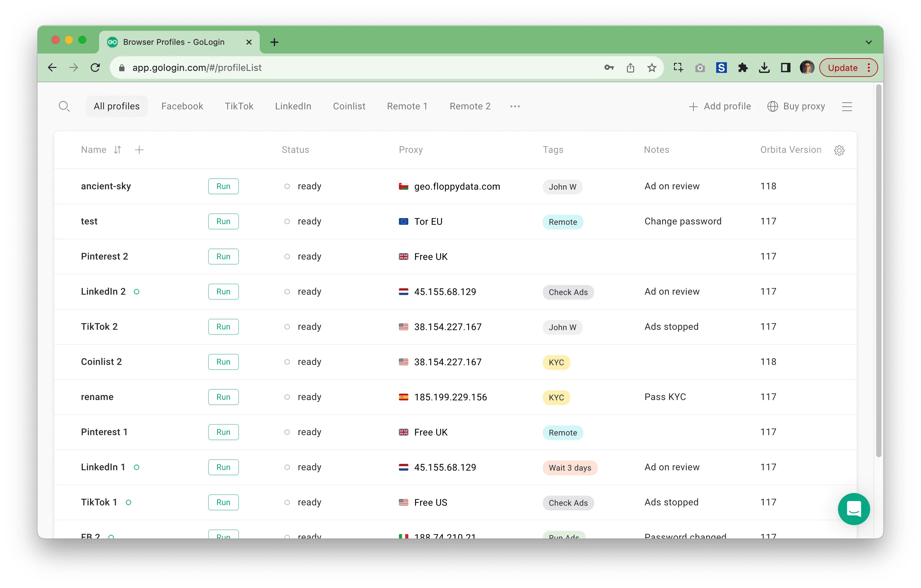
Task: Open saved passwords key icon in address bar
Action: coord(609,68)
